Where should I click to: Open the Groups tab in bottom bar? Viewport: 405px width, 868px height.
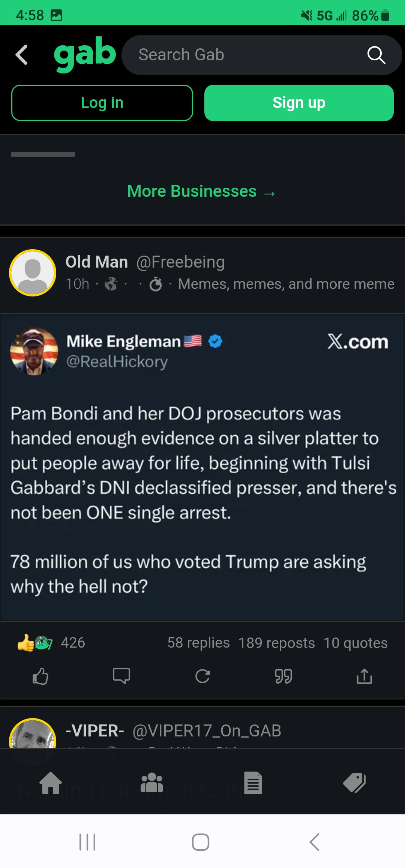tap(152, 783)
